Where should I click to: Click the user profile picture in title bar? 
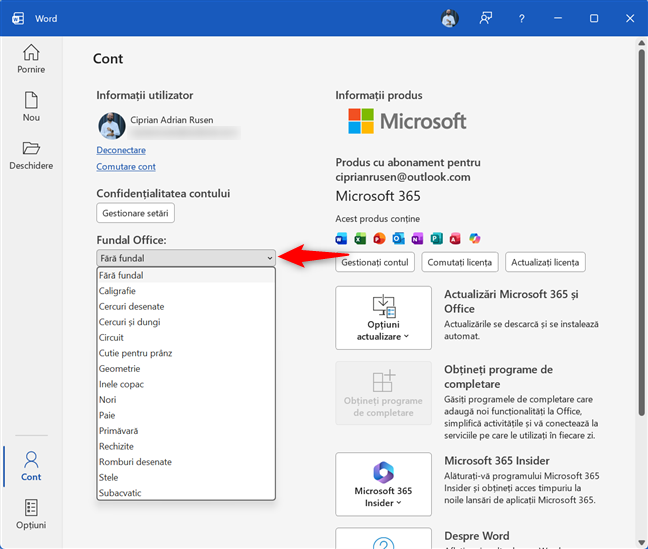point(449,18)
